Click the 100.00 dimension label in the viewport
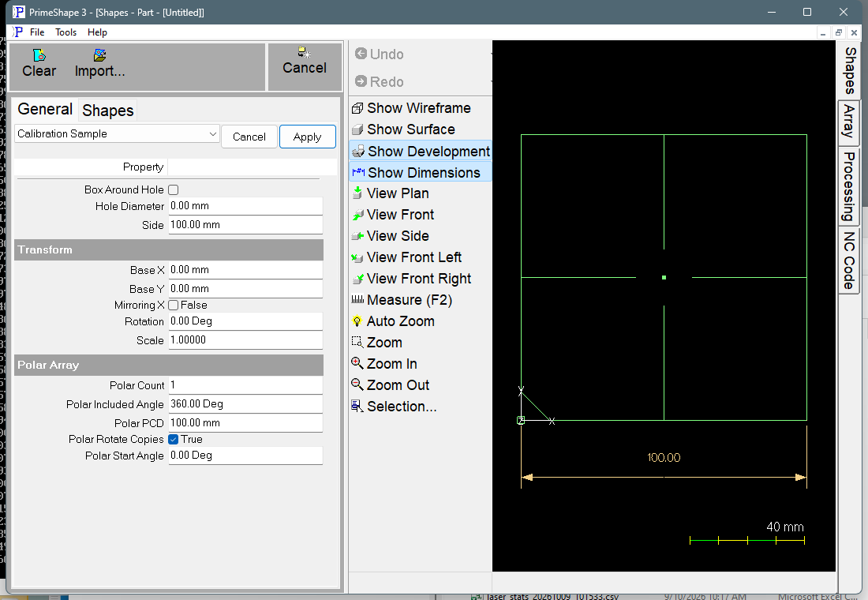The height and width of the screenshot is (600, 868). (663, 458)
